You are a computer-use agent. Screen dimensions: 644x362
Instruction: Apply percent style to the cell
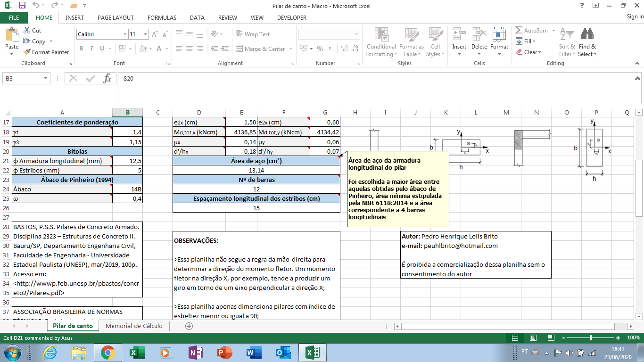click(320, 49)
